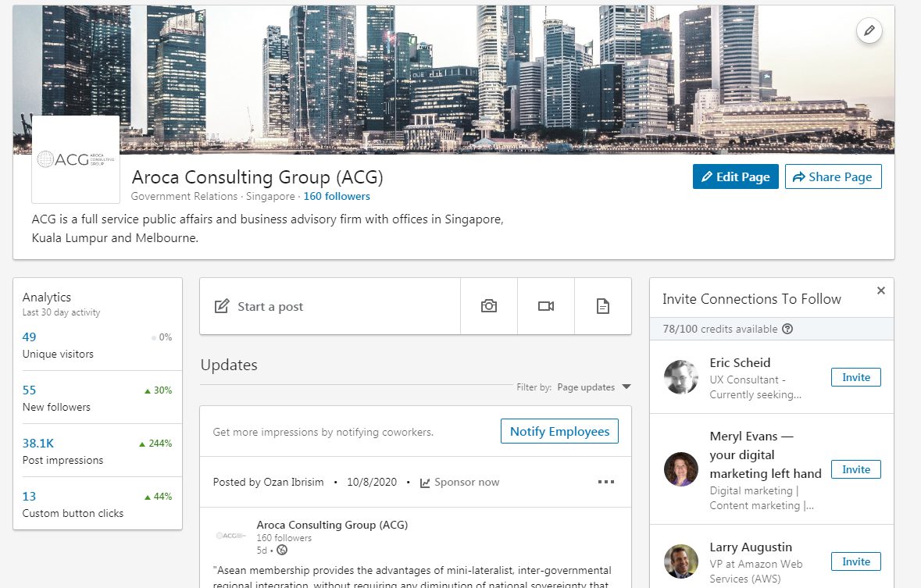This screenshot has height=588, width=921.
Task: Invite Larry Augustin to follow
Action: coord(855,561)
